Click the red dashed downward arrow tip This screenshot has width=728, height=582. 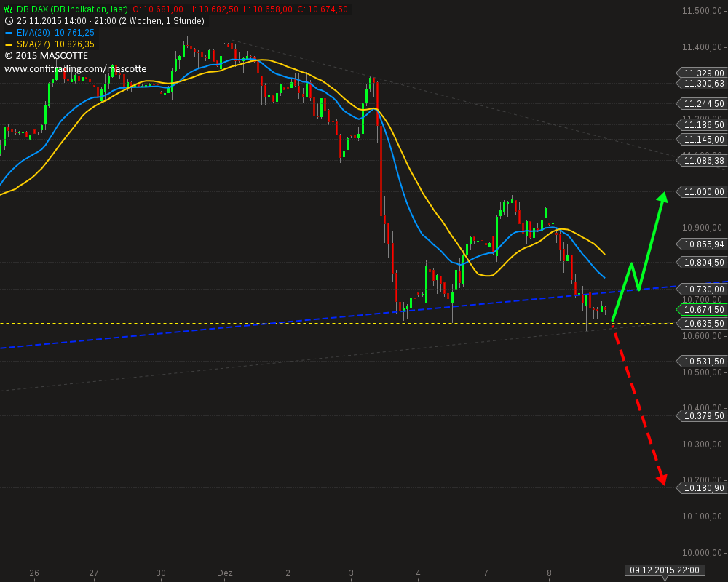(x=662, y=480)
